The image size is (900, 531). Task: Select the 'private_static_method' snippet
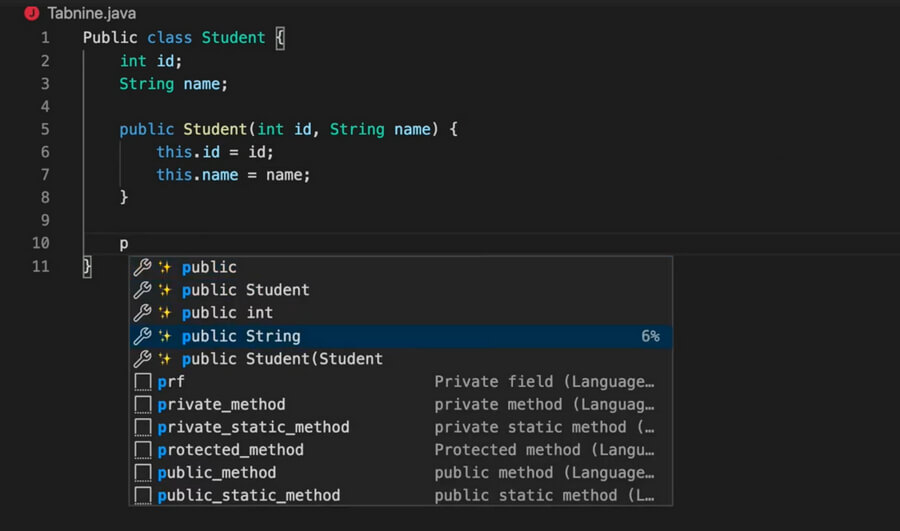pos(401,427)
